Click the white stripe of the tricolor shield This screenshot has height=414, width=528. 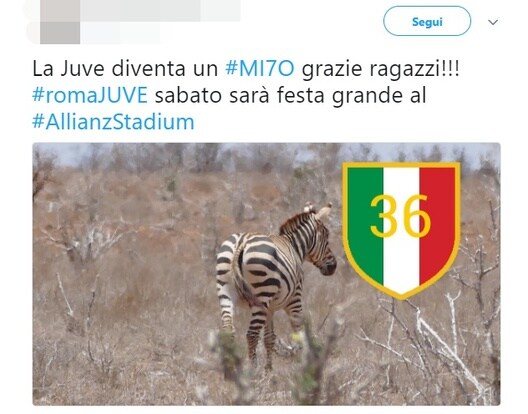[401, 229]
